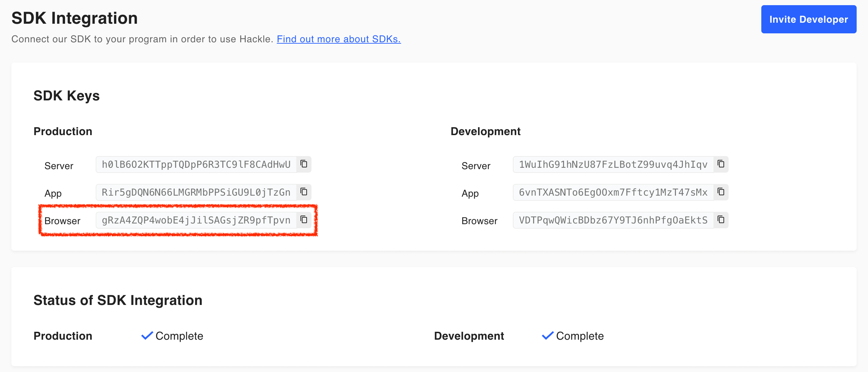Copy the Production Browser SDK key
This screenshot has height=372, width=868.
click(304, 220)
